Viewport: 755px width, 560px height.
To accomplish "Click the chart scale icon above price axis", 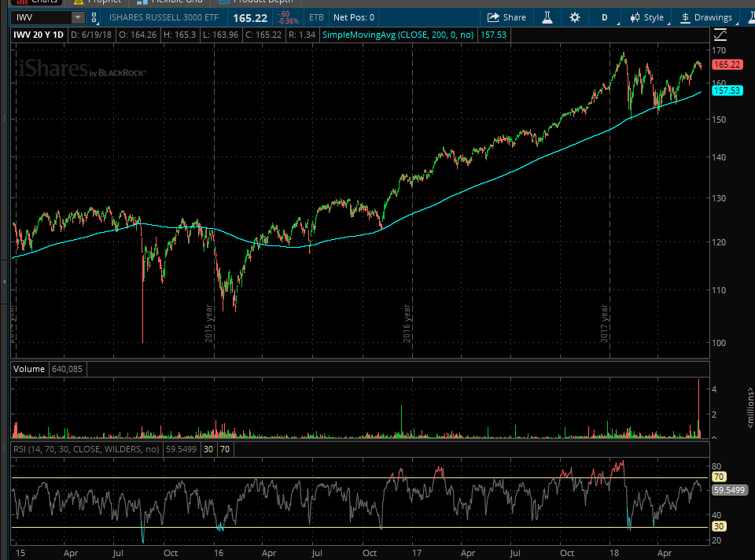I will pyautogui.click(x=720, y=35).
